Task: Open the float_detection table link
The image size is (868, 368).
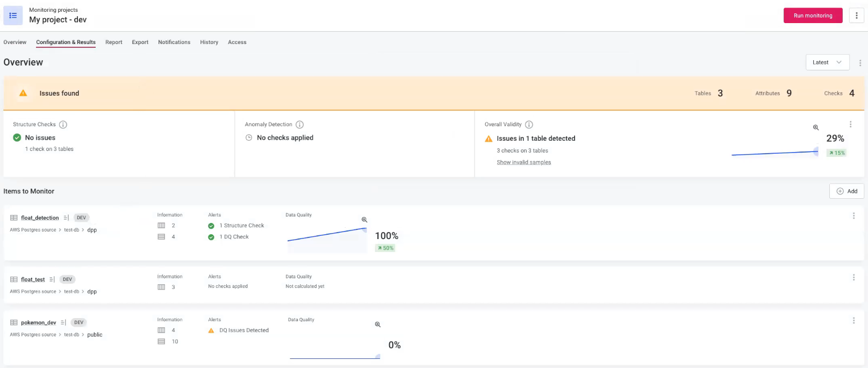Action: 40,218
